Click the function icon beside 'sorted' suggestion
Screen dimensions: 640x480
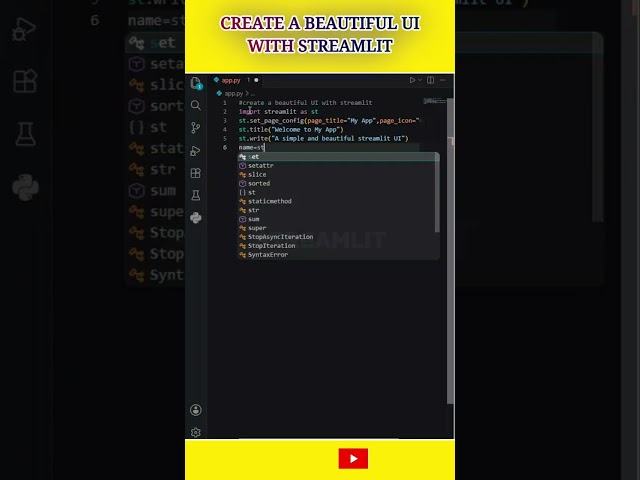[242, 184]
